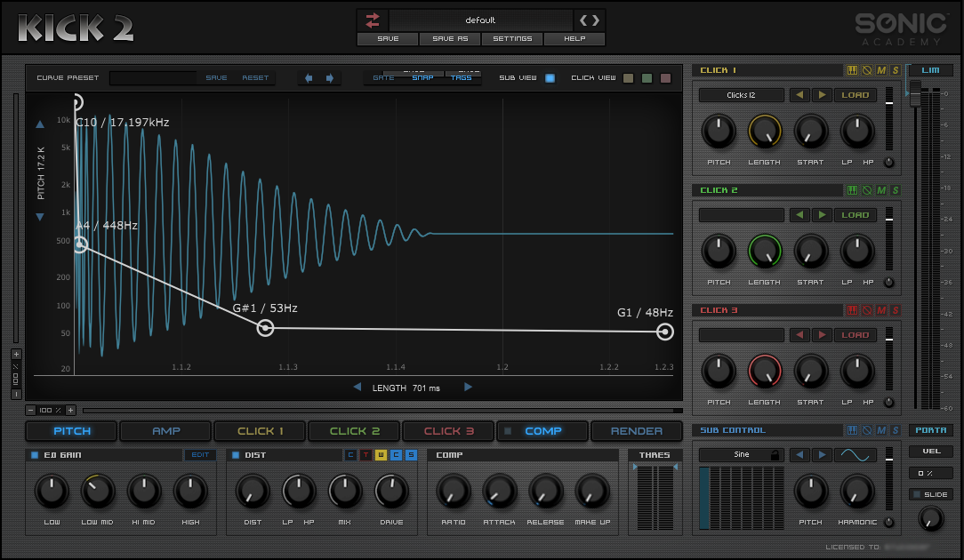Enable keyboard tracking on Click 1
964x560 pixels.
(x=852, y=70)
